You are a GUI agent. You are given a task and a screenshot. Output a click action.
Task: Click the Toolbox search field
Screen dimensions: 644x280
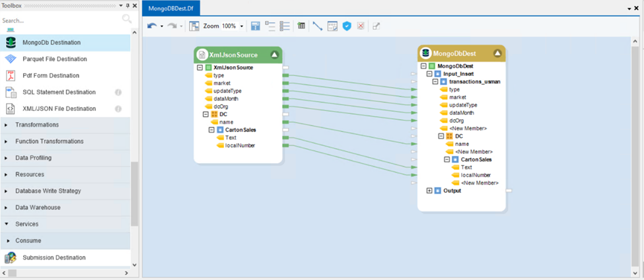point(59,20)
